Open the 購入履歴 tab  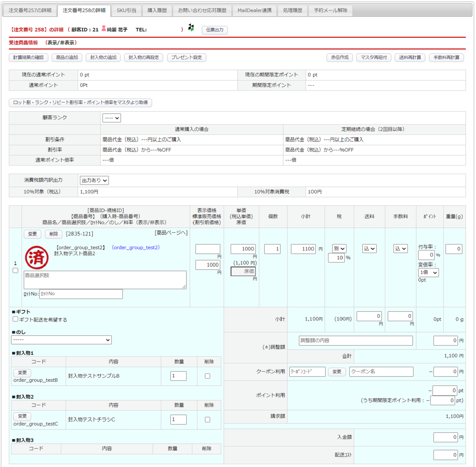(x=157, y=10)
